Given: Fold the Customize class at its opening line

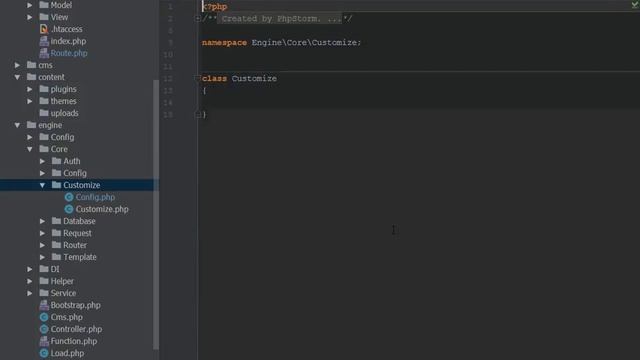Looking at the screenshot, I should coord(198,78).
